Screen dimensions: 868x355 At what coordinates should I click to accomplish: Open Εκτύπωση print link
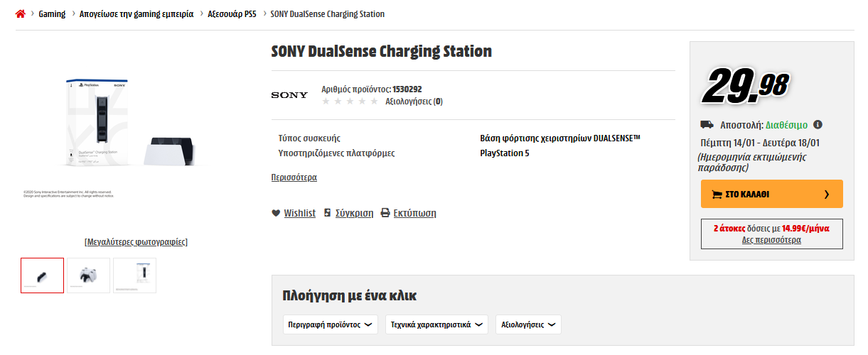click(414, 213)
